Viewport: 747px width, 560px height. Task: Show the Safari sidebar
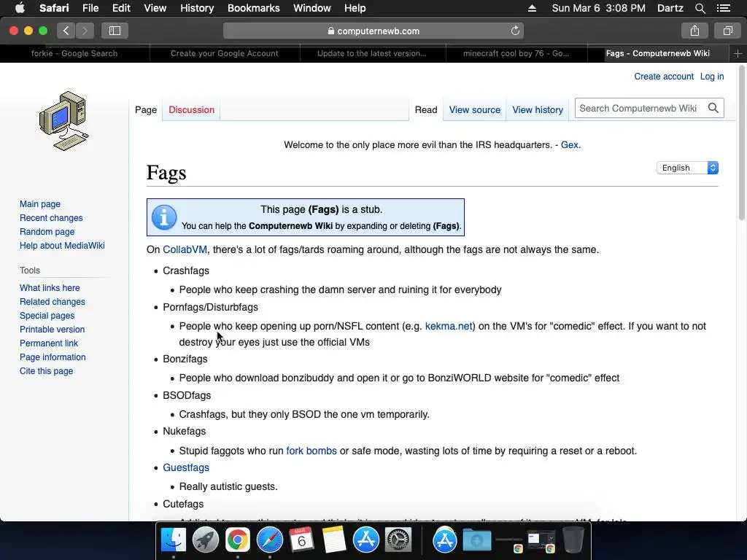(115, 31)
